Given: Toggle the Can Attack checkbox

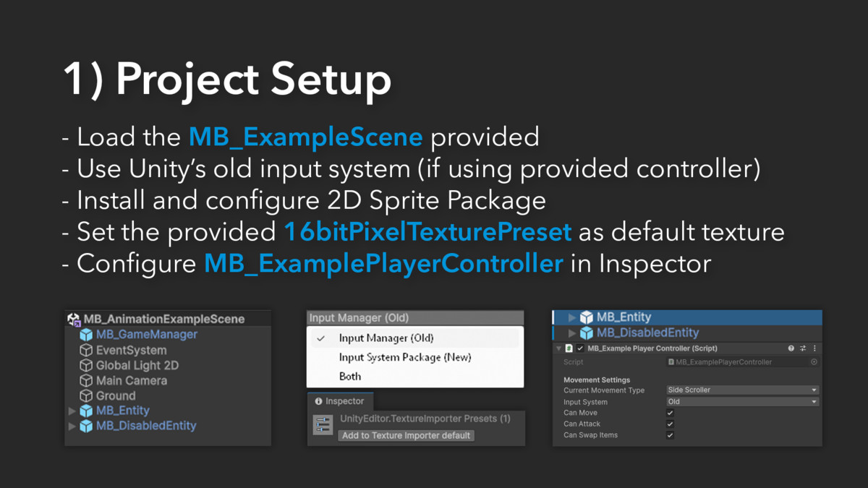Looking at the screenshot, I should pos(671,424).
